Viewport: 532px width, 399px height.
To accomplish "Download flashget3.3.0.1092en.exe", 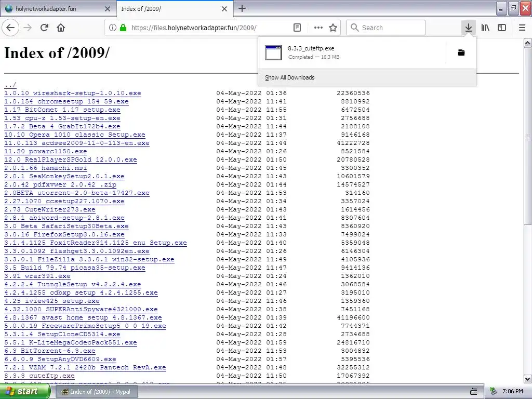I will [77, 251].
